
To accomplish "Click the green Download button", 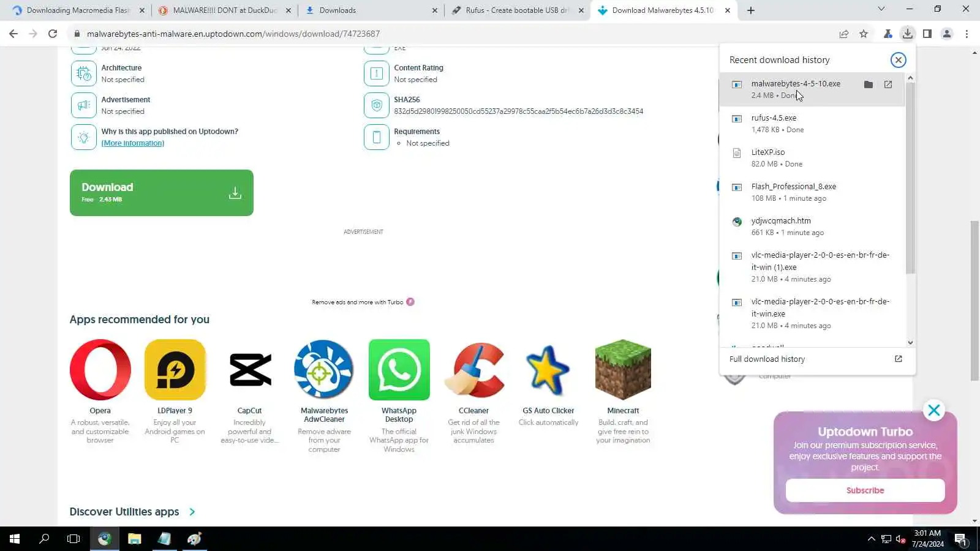I will point(162,193).
